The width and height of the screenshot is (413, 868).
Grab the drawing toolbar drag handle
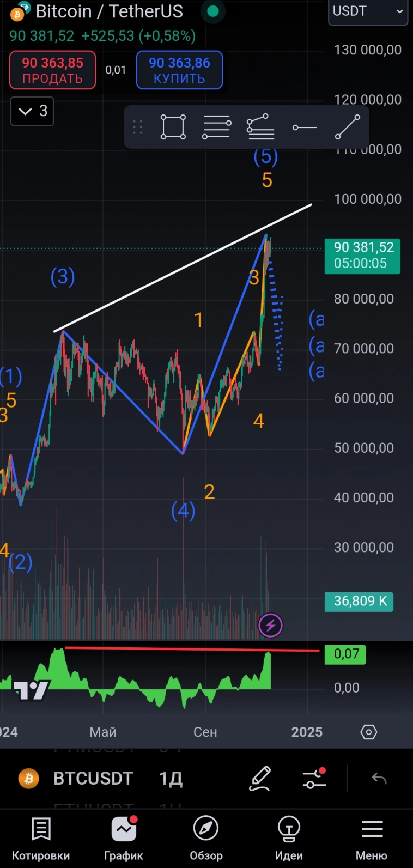coord(138,128)
